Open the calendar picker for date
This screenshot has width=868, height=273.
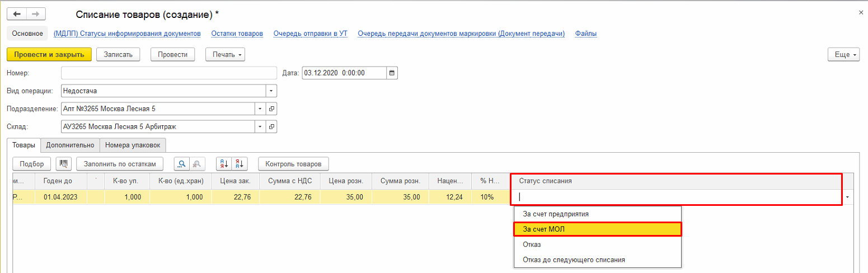(392, 73)
